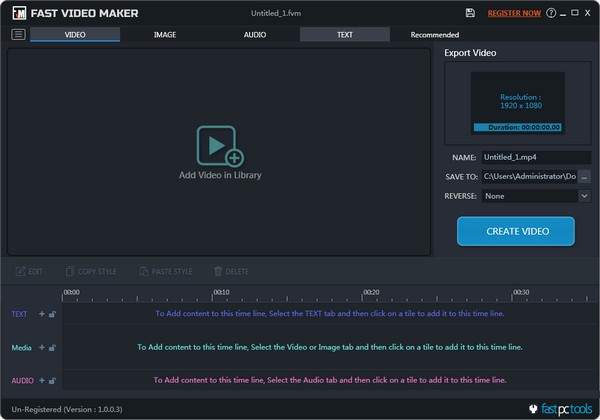Click the plus icon on the AUDIO track
Image resolution: width=600 pixels, height=420 pixels.
click(42, 380)
